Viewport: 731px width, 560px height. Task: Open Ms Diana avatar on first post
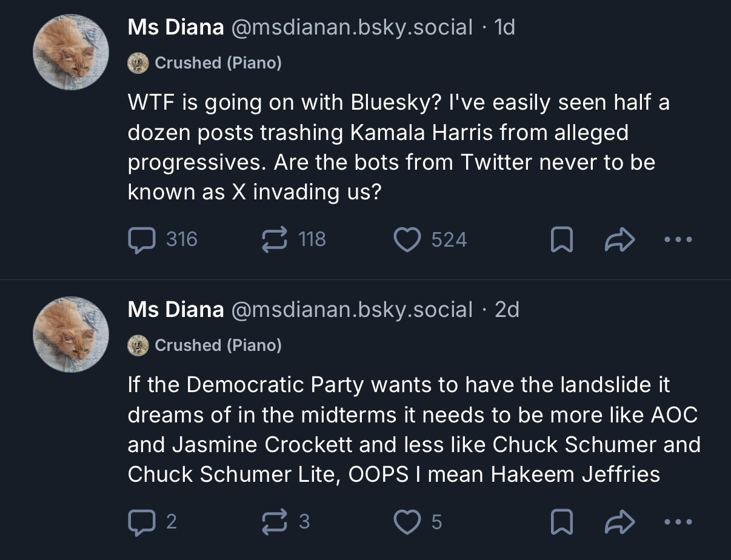(70, 52)
